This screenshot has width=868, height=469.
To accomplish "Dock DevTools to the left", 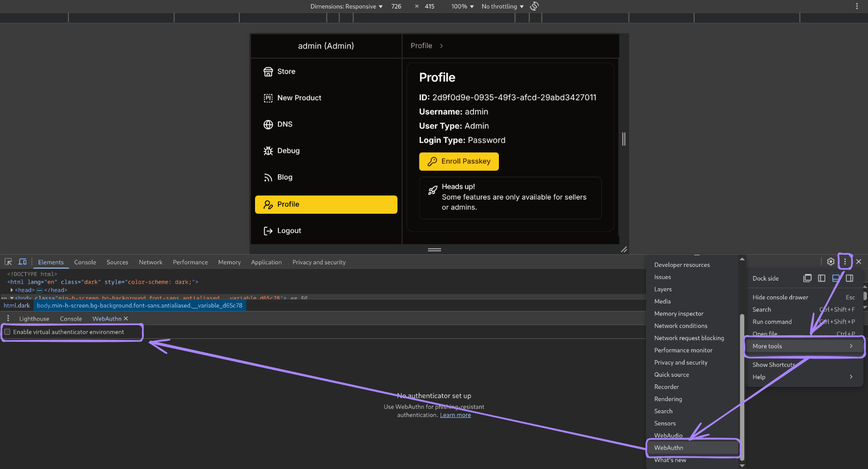I will (x=821, y=278).
